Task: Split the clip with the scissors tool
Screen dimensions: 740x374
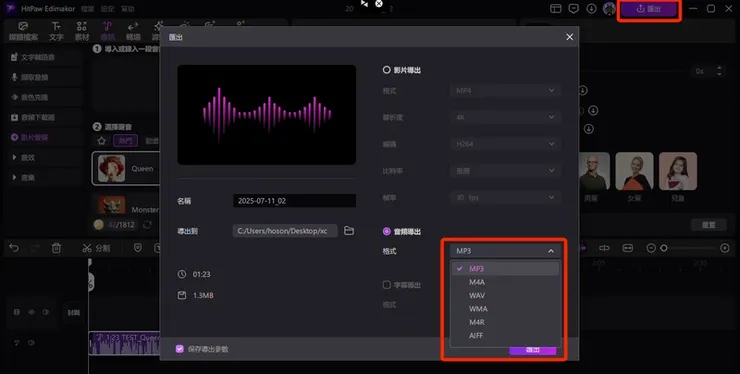Action: point(96,248)
